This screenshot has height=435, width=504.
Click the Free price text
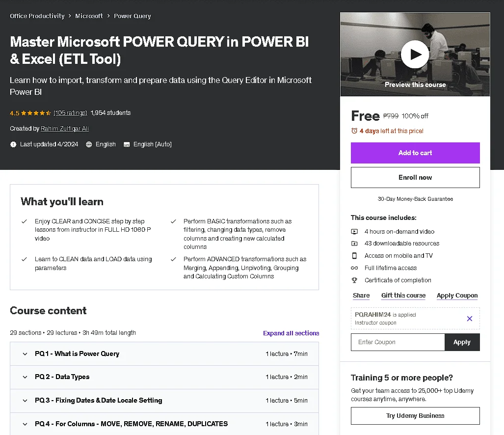coord(366,116)
